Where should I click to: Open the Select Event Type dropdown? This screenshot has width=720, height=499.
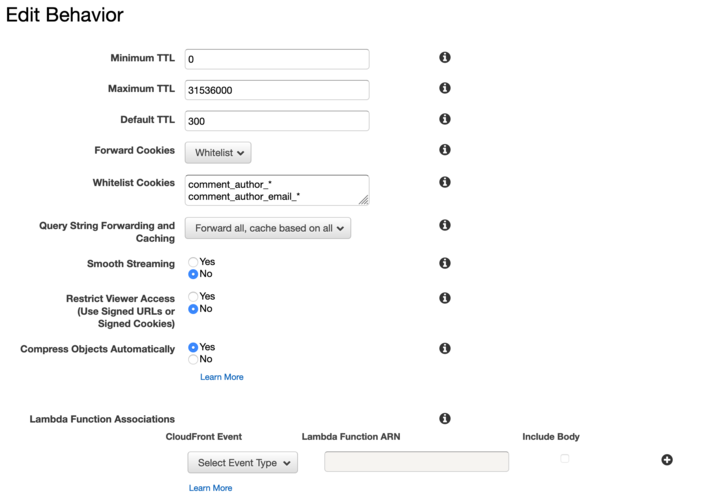(242, 463)
